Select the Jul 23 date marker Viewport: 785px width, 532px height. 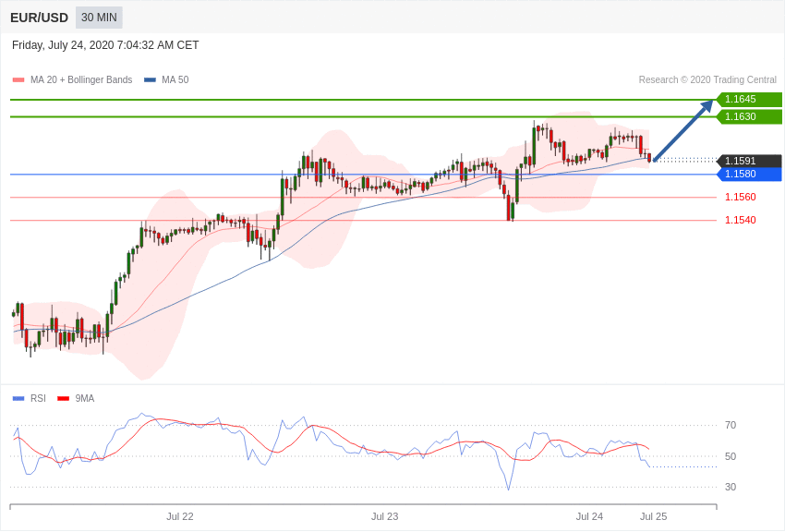(385, 516)
